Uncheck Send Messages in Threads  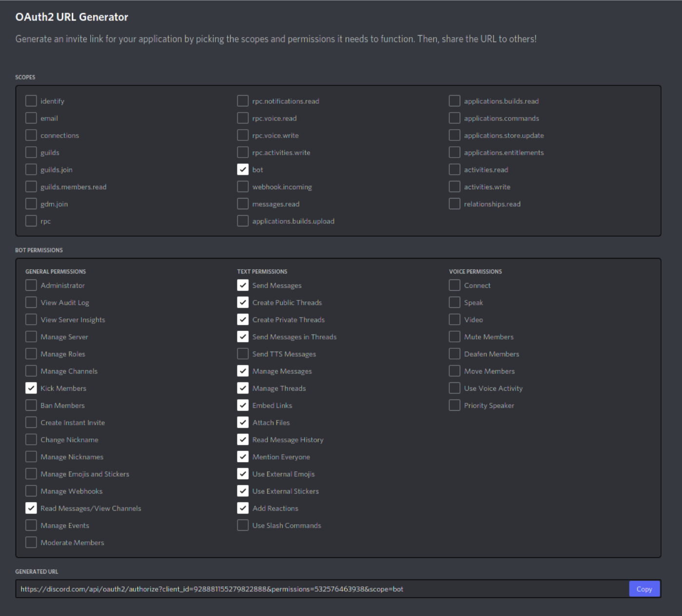(243, 337)
